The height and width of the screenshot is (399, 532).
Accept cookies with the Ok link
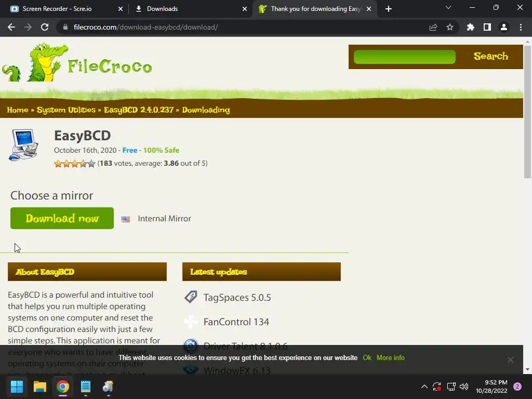[367, 357]
